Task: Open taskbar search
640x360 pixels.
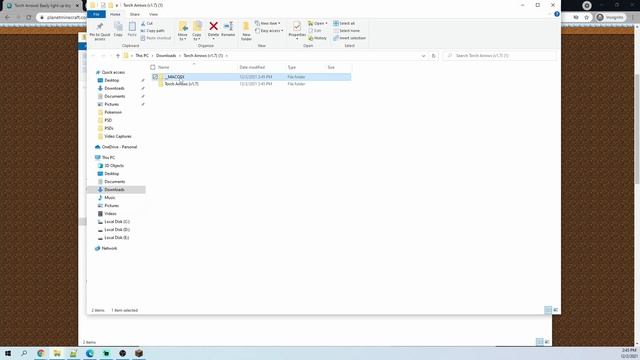Action: [x=24, y=353]
